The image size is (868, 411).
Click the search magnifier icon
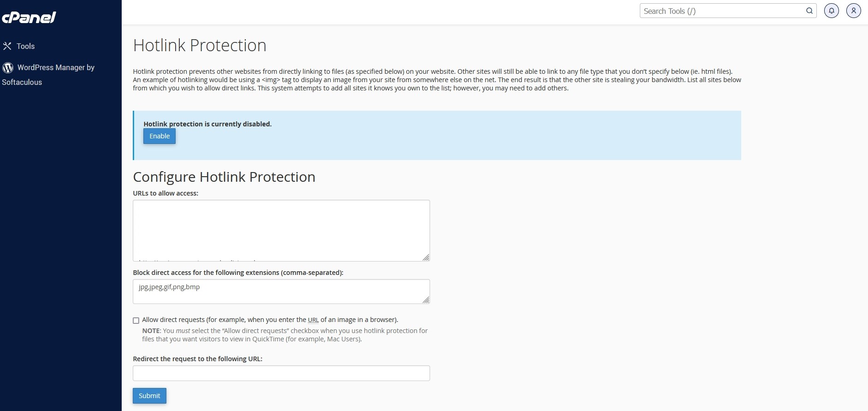pyautogui.click(x=809, y=11)
